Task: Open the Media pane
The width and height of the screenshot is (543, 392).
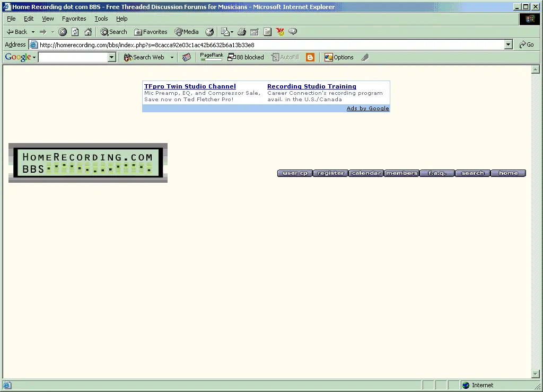Action: click(x=187, y=32)
